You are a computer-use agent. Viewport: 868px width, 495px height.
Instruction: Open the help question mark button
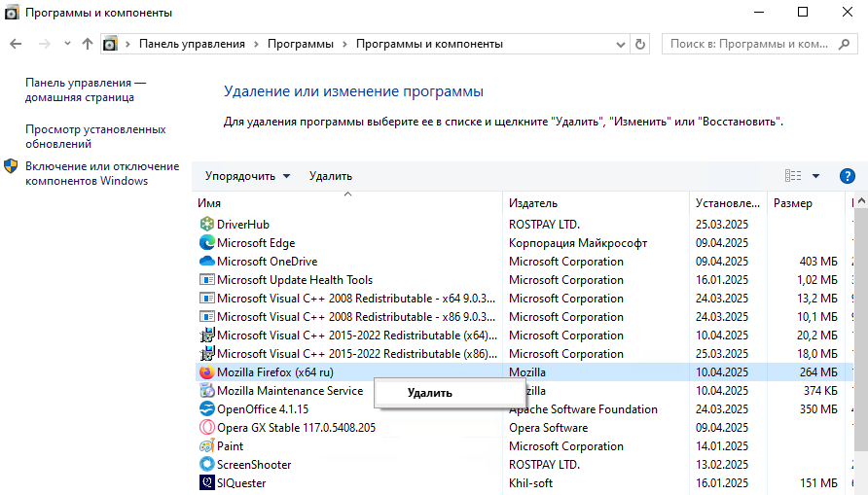coord(847,176)
